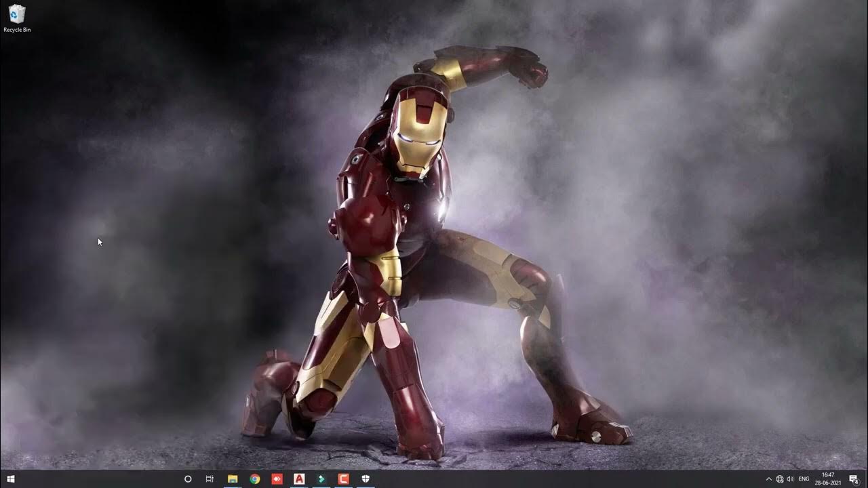The image size is (868, 488).
Task: Show hidden system tray icons
Action: (x=768, y=479)
